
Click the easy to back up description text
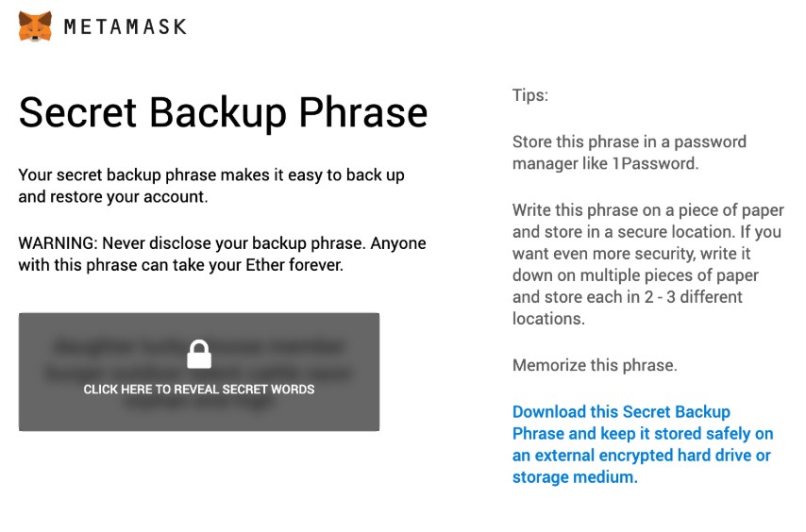211,186
